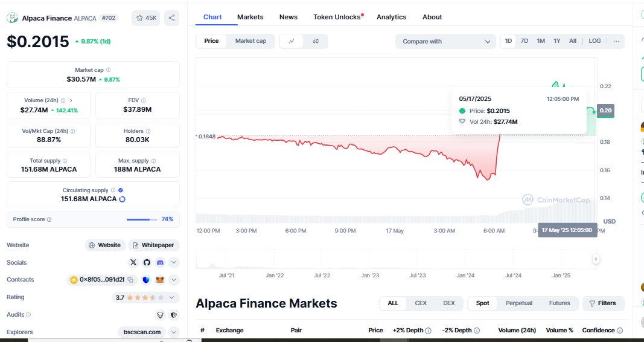Click the circulating supply progress ring icon

(x=122, y=199)
